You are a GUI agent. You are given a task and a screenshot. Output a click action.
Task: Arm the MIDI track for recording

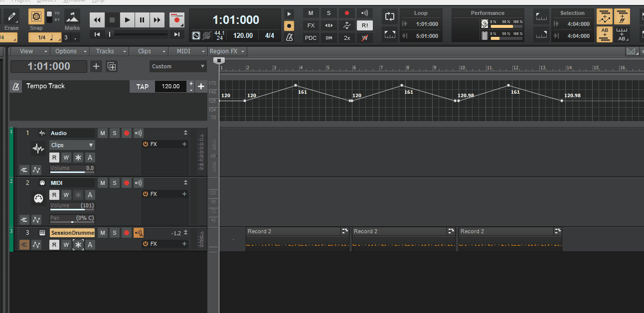click(x=126, y=183)
